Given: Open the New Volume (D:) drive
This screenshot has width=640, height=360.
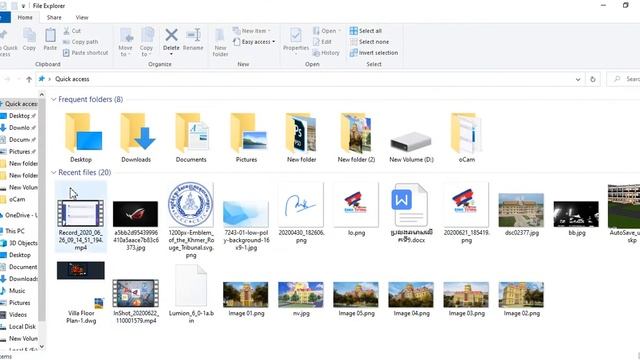Looking at the screenshot, I should coord(411,146).
